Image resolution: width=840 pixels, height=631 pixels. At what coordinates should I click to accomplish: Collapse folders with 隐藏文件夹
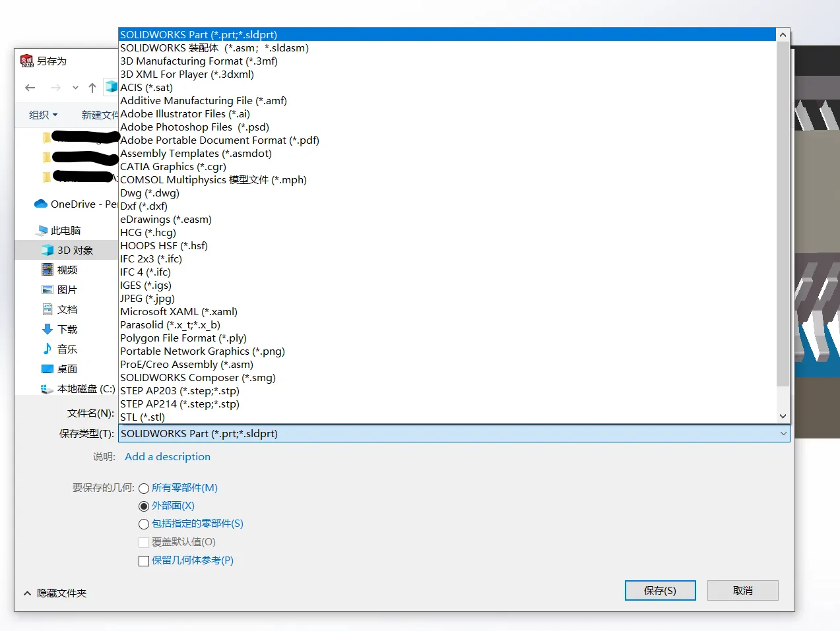[55, 593]
